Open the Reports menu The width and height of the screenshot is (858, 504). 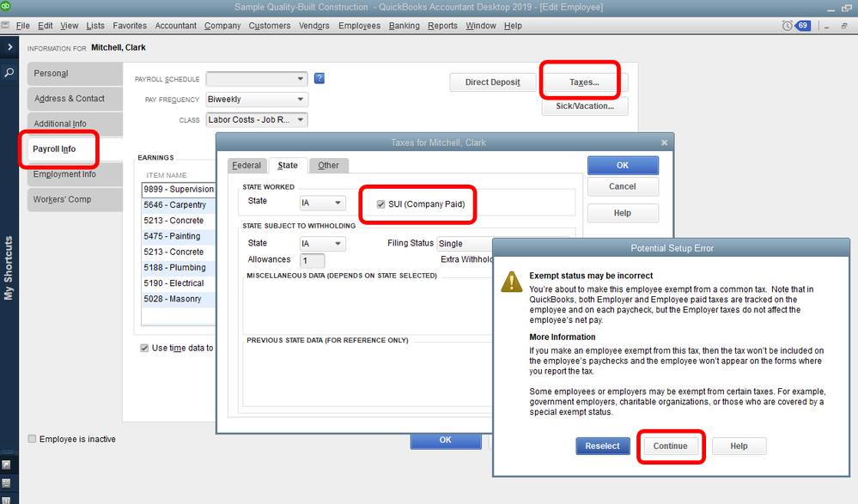pyautogui.click(x=442, y=26)
